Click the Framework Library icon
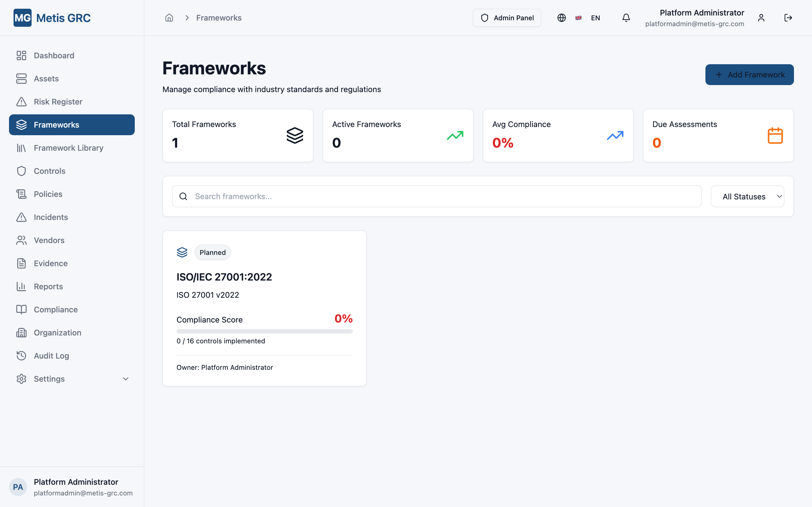812x507 pixels. point(21,148)
